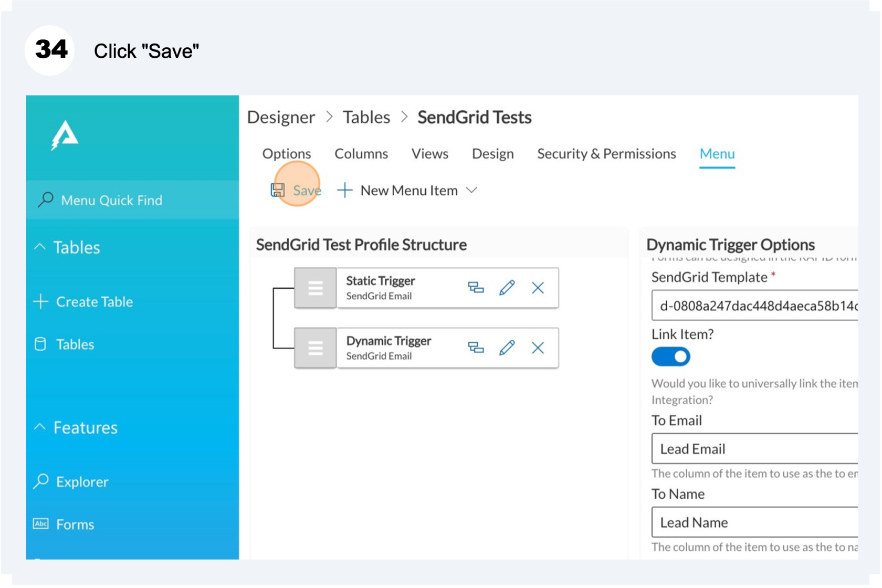This screenshot has width=882, height=588.
Task: Click SendGrid Tests breadcrumb title
Action: tap(475, 117)
